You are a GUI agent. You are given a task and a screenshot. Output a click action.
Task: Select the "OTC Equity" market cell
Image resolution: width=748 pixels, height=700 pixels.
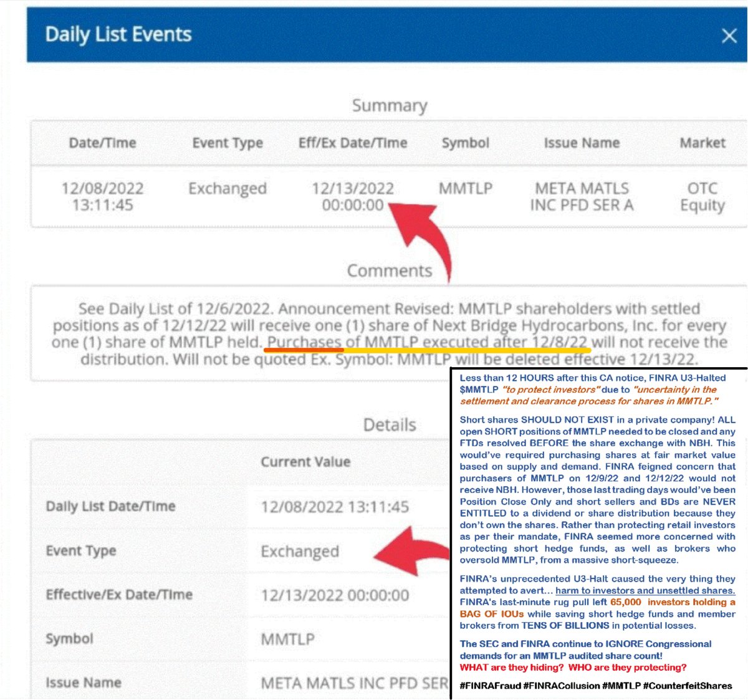click(702, 197)
